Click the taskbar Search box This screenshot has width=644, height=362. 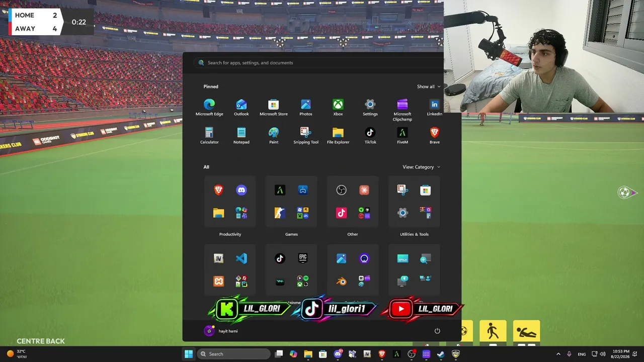coord(233,354)
